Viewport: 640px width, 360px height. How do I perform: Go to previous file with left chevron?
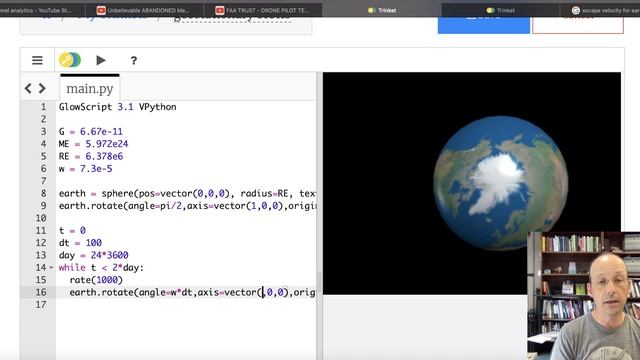28,88
